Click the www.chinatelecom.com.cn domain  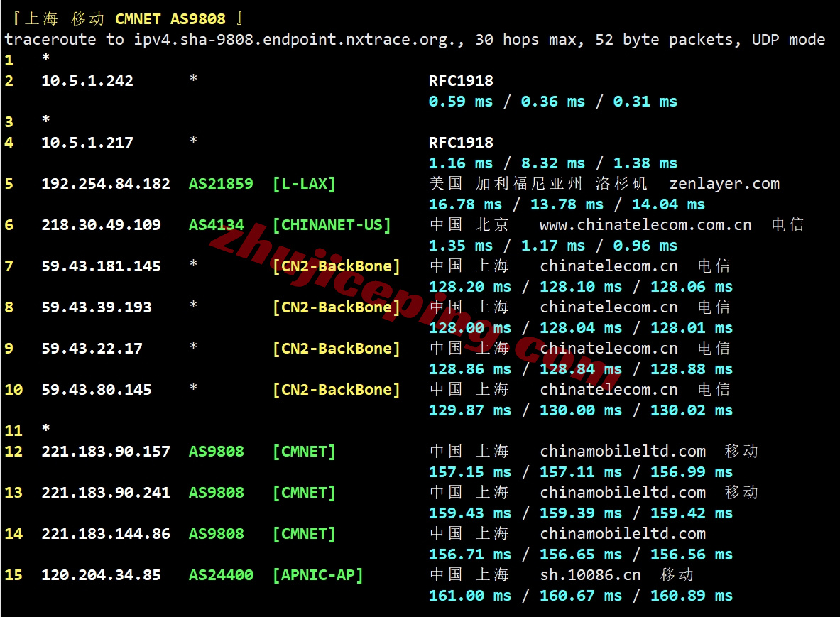pyautogui.click(x=645, y=225)
